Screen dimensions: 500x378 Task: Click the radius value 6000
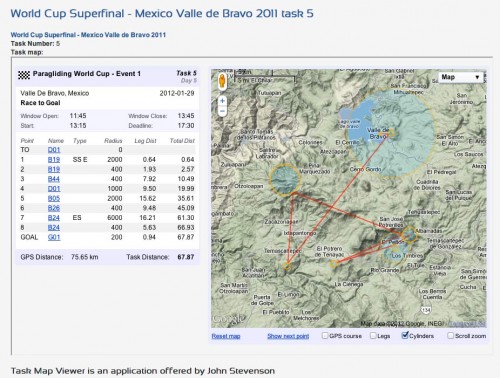[x=115, y=218]
